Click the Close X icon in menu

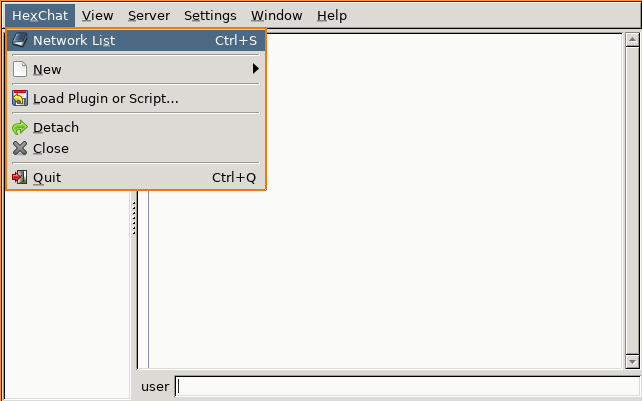point(19,149)
